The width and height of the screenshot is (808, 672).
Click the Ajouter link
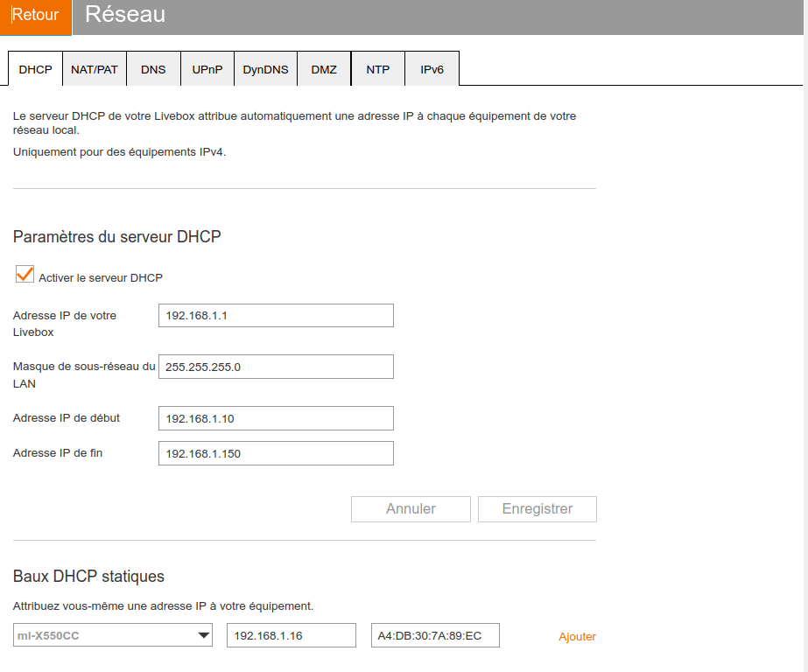[577, 637]
